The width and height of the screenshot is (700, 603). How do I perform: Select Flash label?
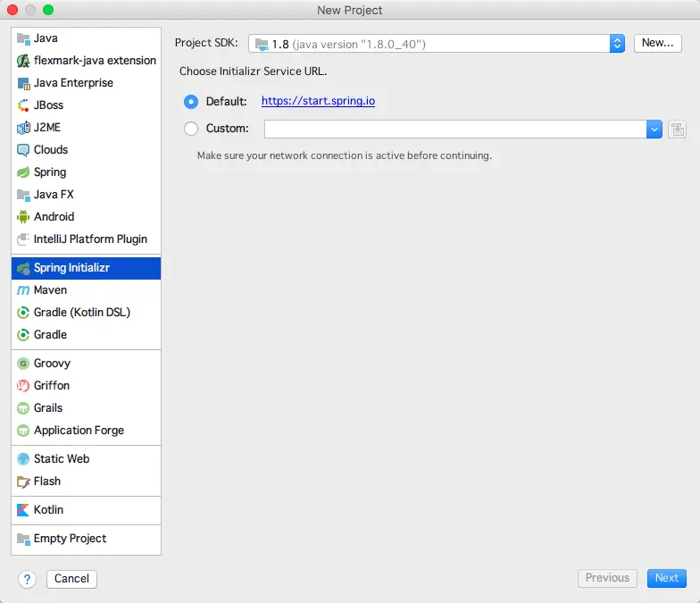47,482
